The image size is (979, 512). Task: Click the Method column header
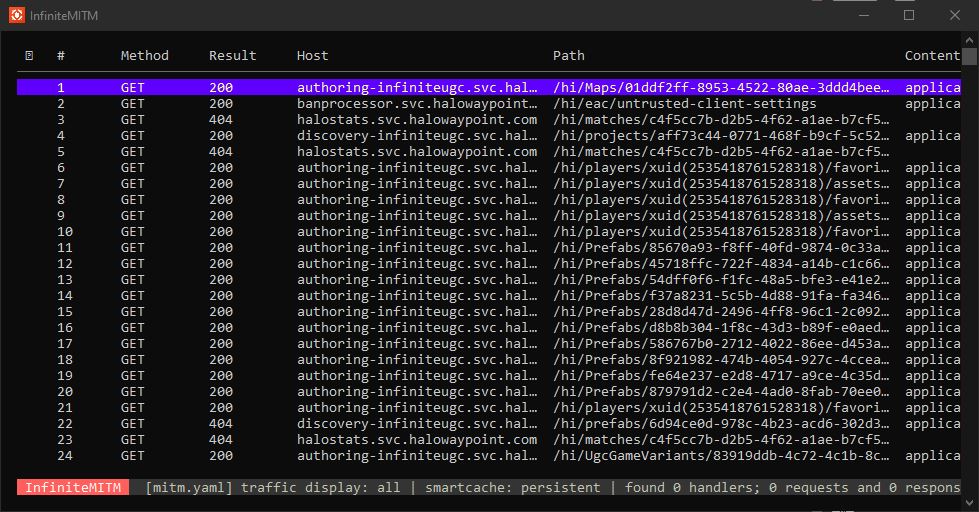(x=144, y=56)
